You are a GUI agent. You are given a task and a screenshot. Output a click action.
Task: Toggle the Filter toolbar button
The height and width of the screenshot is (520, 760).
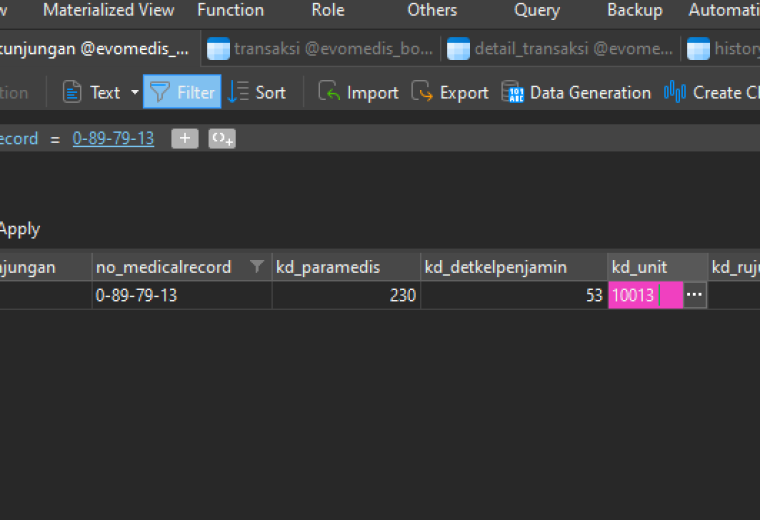(182, 92)
